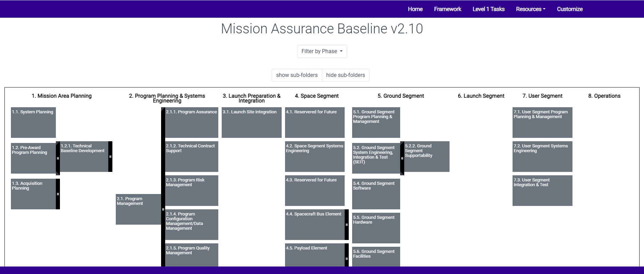Click 2. Program Planning & Systems Engineering heading
This screenshot has width=644, height=274.
pos(167,98)
